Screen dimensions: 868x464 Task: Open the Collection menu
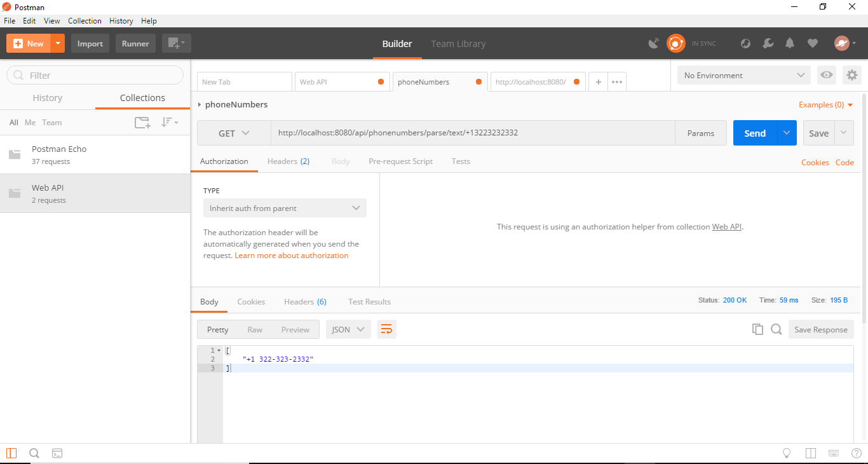coord(85,21)
